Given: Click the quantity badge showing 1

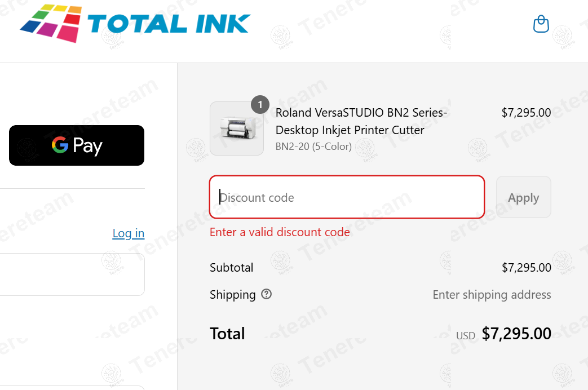Looking at the screenshot, I should pos(260,105).
